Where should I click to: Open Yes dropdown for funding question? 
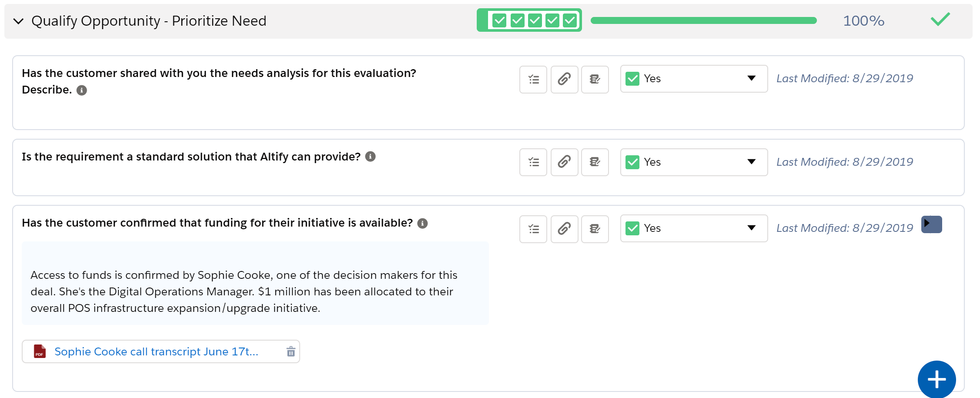point(694,228)
